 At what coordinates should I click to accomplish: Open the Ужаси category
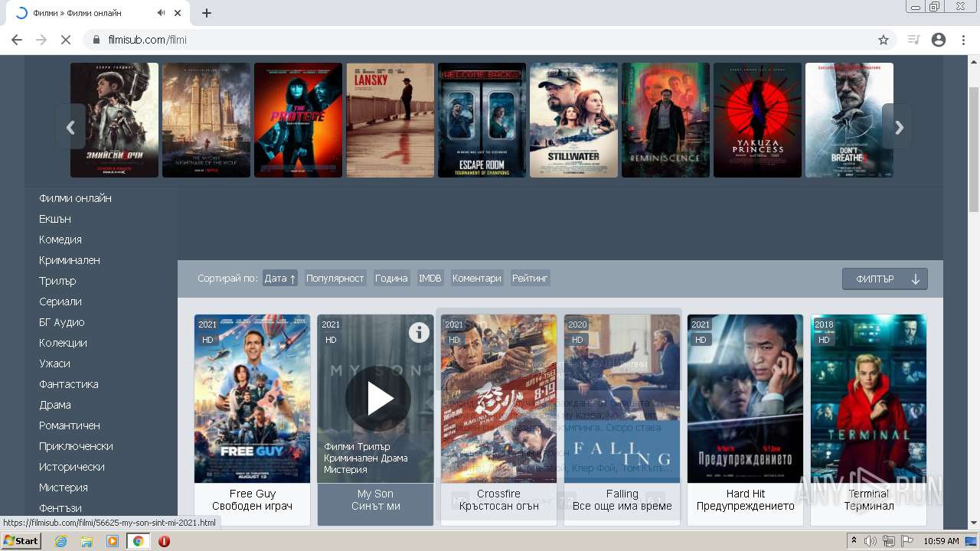[x=54, y=364]
